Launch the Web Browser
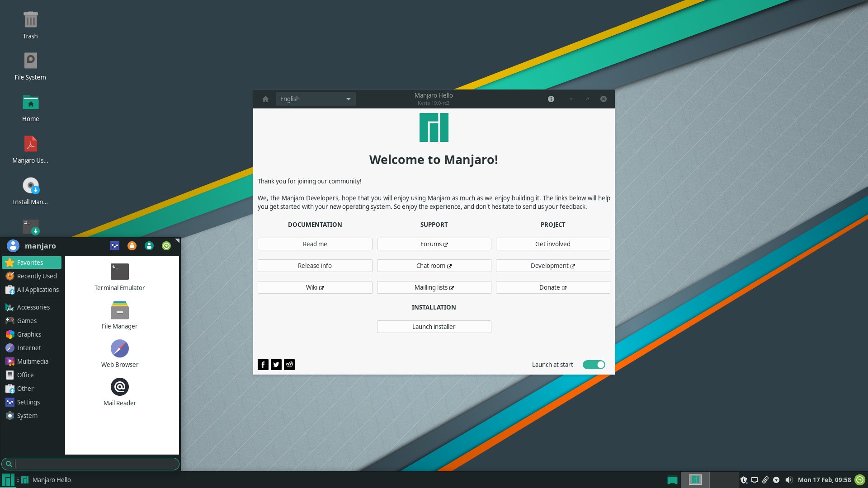This screenshot has width=868, height=488. tap(119, 353)
